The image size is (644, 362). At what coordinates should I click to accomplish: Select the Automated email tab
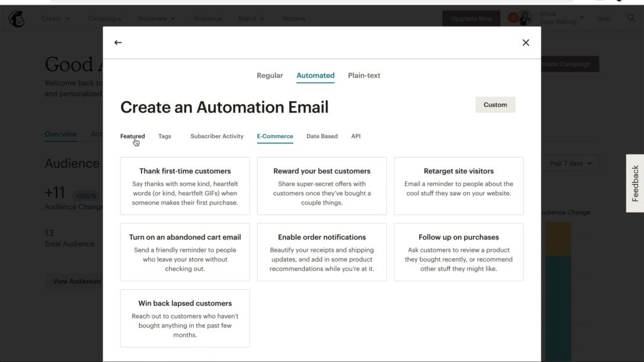(316, 75)
